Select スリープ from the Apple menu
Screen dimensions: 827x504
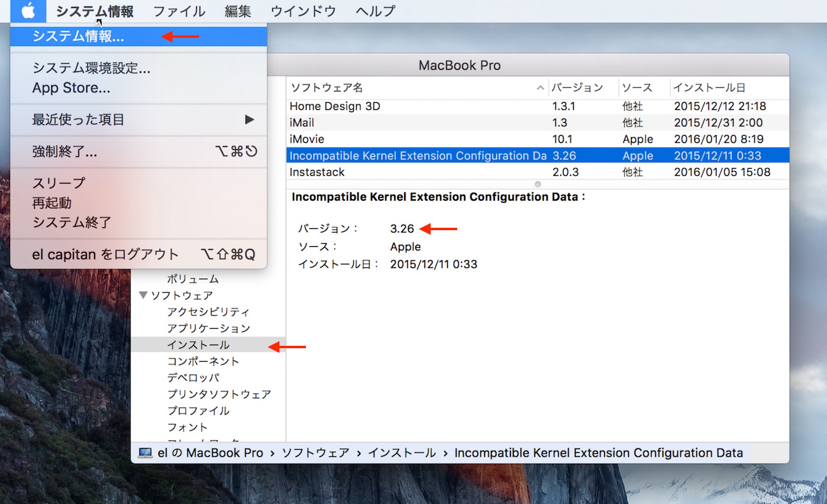(x=139, y=183)
